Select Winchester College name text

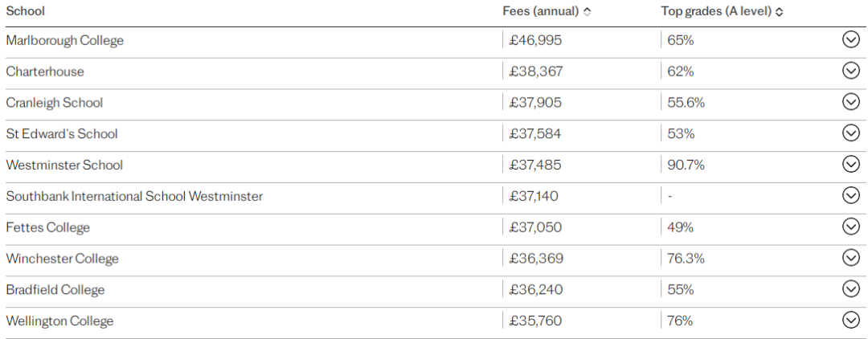62,258
